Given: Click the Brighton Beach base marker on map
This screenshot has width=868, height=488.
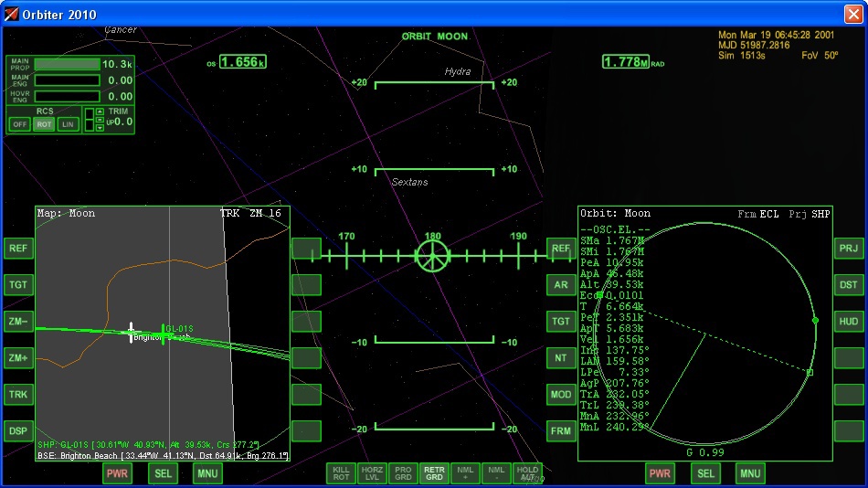Looking at the screenshot, I should point(132,333).
